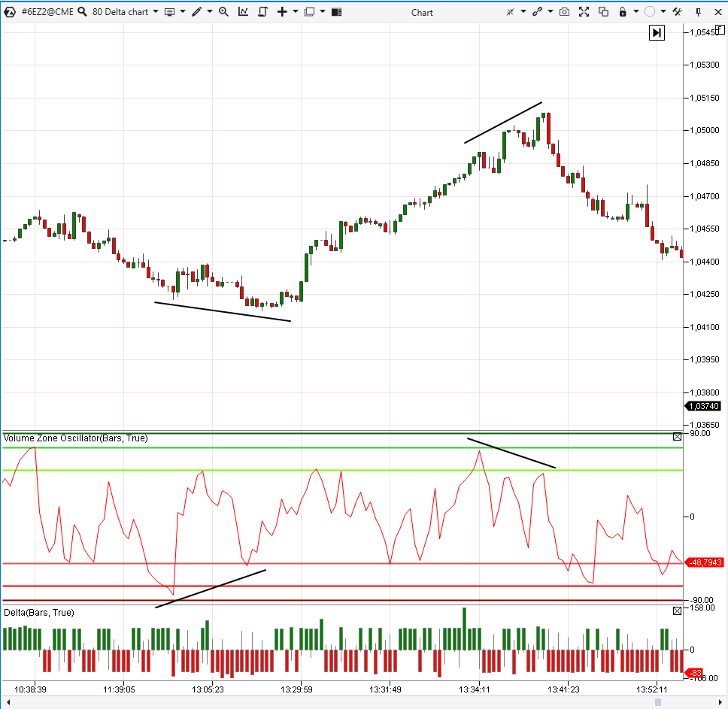
Task: Close the Delta(Bars, True) indicator panel
Action: click(x=677, y=611)
